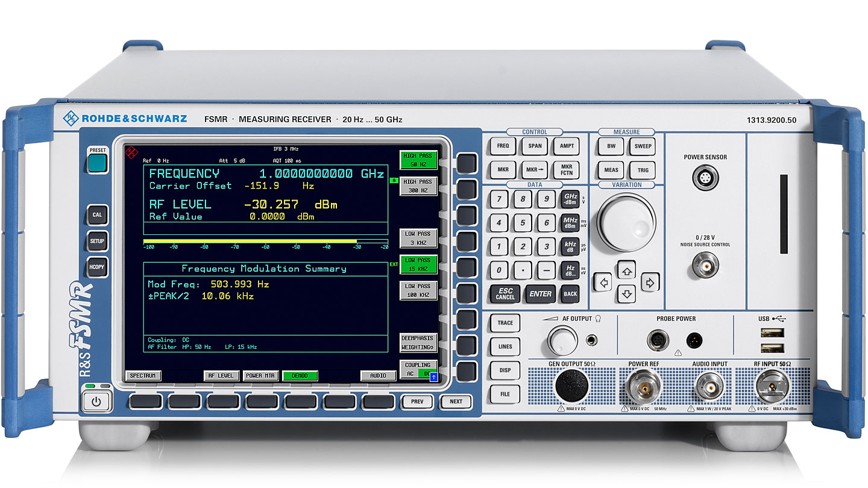The height and width of the screenshot is (488, 868).
Task: Switch to the SPECTRUM mode tab
Action: 143,375
